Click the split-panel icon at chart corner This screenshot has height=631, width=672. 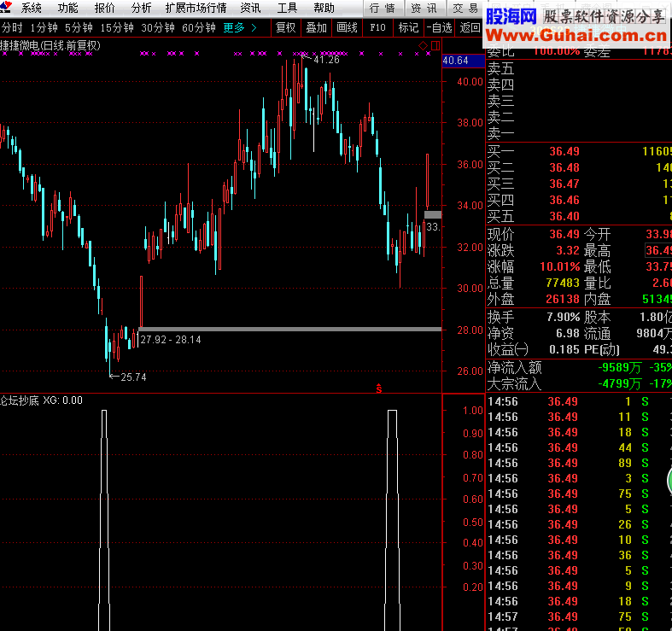[435, 45]
